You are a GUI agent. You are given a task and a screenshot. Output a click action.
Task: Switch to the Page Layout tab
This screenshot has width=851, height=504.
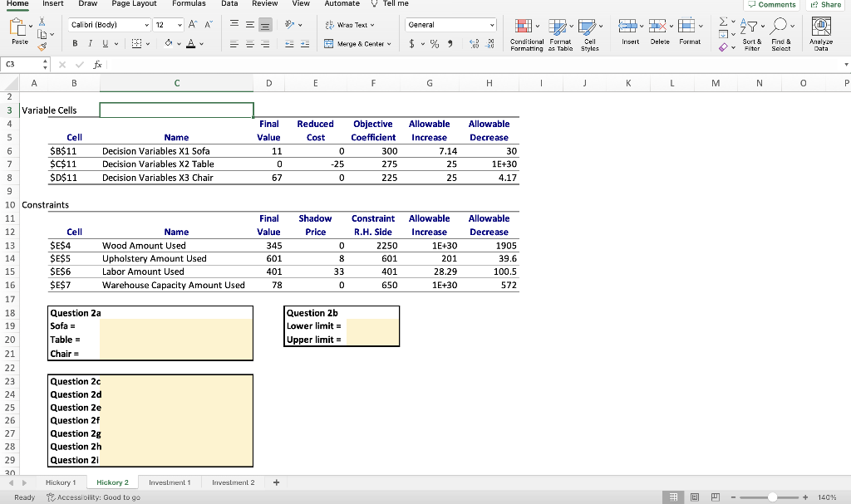click(134, 3)
